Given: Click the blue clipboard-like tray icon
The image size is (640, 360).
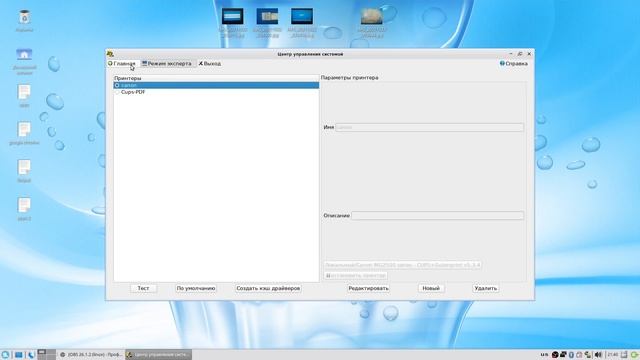Looking at the screenshot, I should (x=571, y=355).
